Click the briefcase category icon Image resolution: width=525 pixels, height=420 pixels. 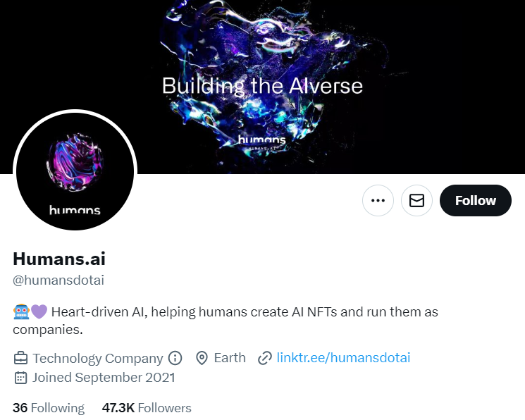click(x=20, y=358)
